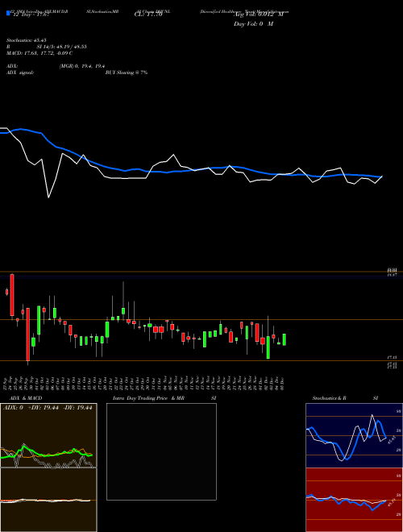Click the 'ADX: 0 +DY: 19.44 -DY: 19.44' header
403x532 pixels.
coord(48,408)
